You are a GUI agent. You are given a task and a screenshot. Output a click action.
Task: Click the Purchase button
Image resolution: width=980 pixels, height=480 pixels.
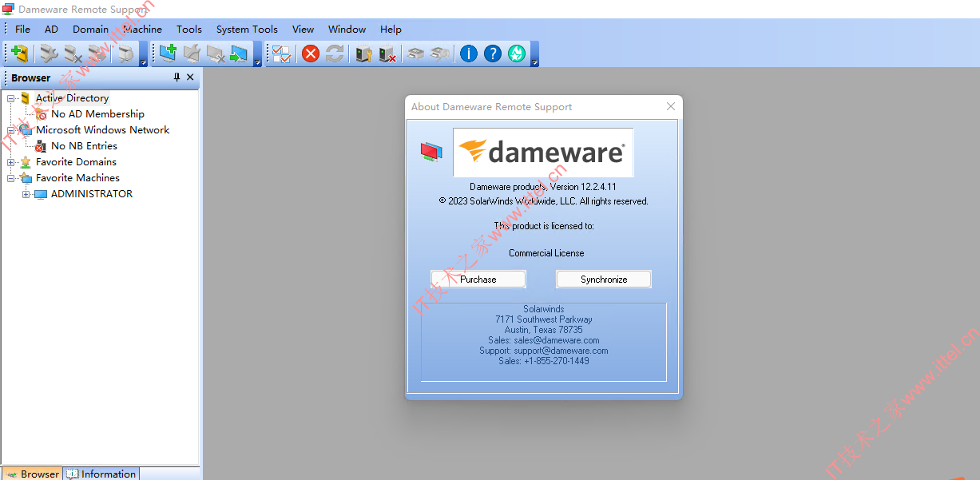[478, 280]
